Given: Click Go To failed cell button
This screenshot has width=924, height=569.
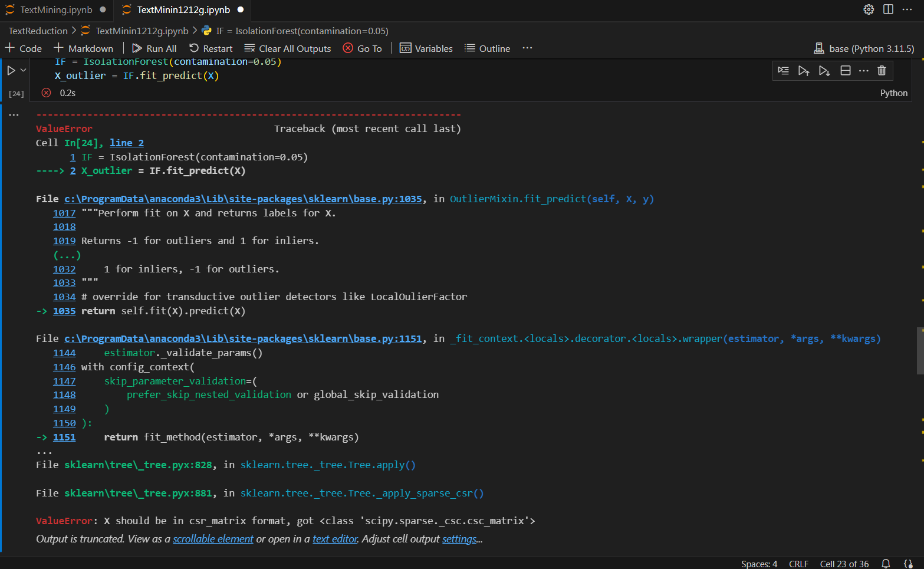Looking at the screenshot, I should click(363, 48).
